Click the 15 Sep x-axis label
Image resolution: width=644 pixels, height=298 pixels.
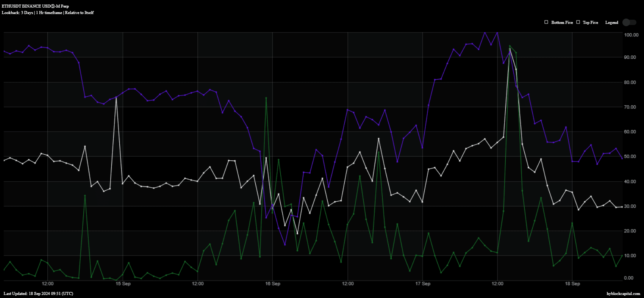[x=123, y=284]
